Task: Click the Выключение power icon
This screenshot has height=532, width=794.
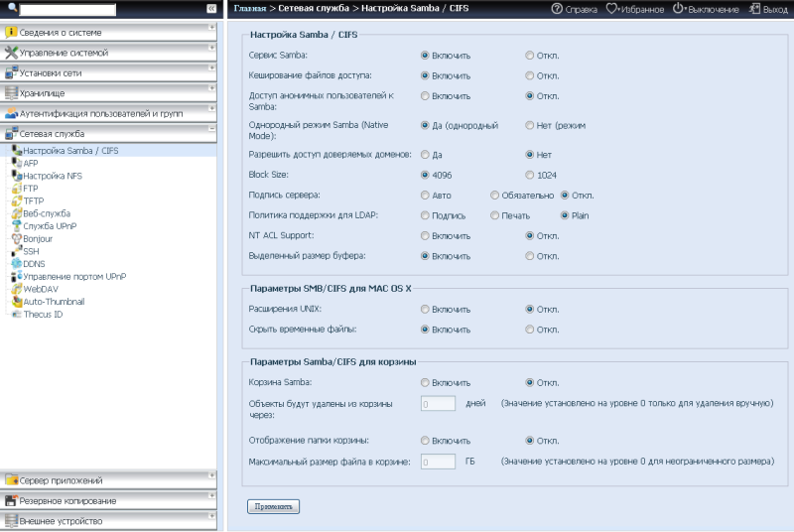Action: point(678,9)
